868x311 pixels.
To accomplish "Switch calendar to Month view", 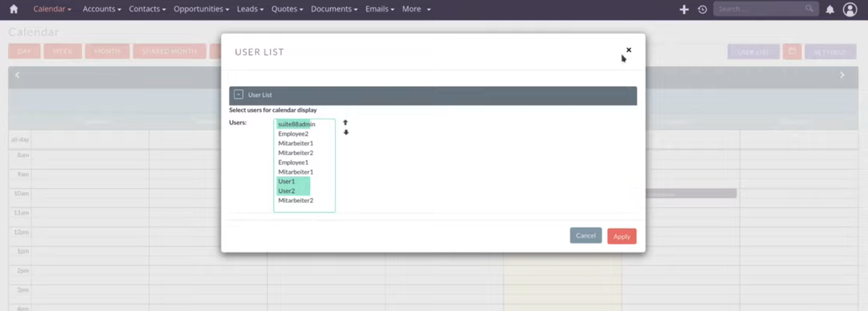I will tap(107, 52).
